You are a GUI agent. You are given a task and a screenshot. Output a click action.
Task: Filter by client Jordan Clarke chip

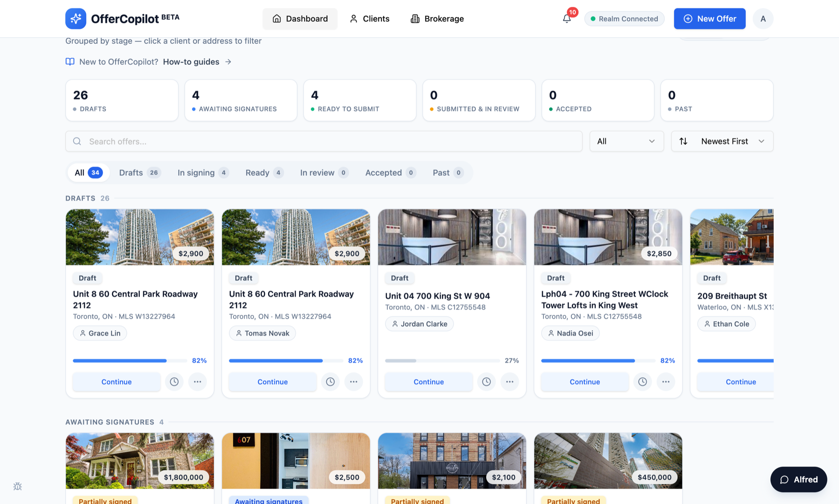(419, 324)
